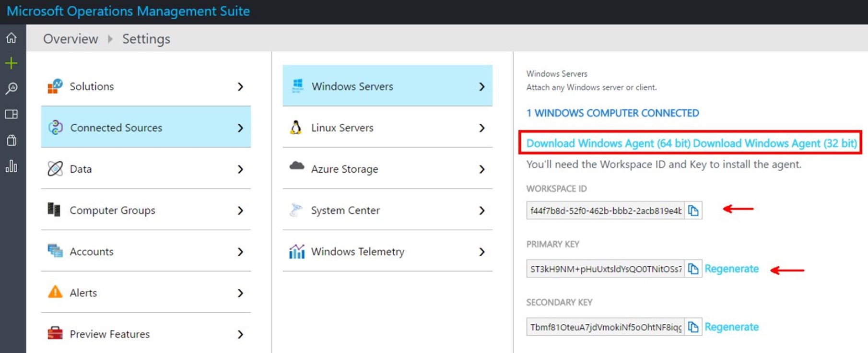Regenerate the Secondary Key
868x353 pixels.
click(x=731, y=327)
